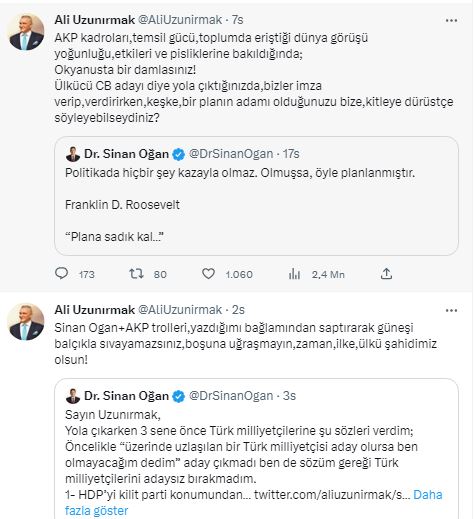Screen dimensions: 475x519
Task: Share the first tweet via upload icon
Action: click(x=386, y=274)
